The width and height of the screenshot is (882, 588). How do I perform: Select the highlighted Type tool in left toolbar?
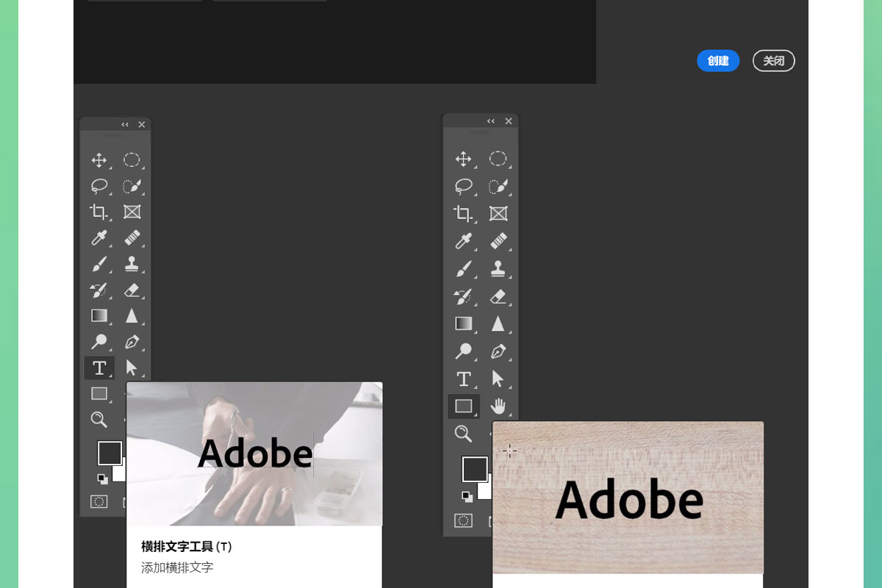(x=99, y=367)
